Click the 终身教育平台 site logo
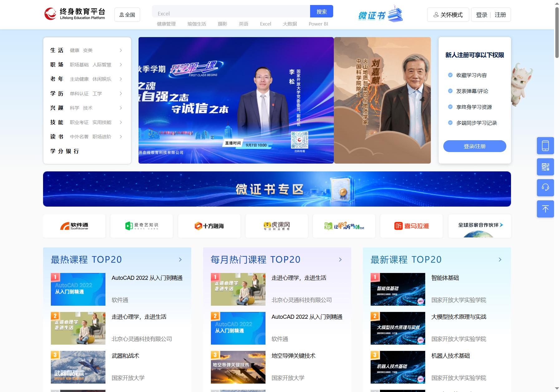 coord(75,14)
